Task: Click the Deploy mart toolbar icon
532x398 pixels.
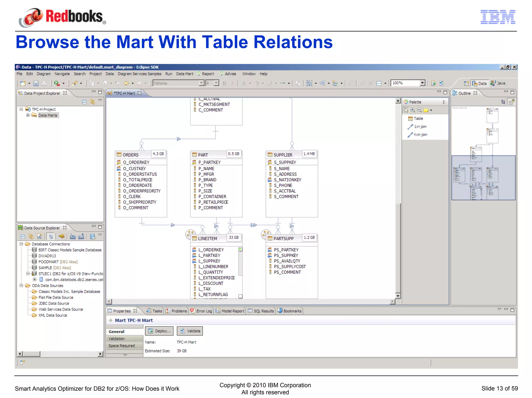Action: click(433, 83)
